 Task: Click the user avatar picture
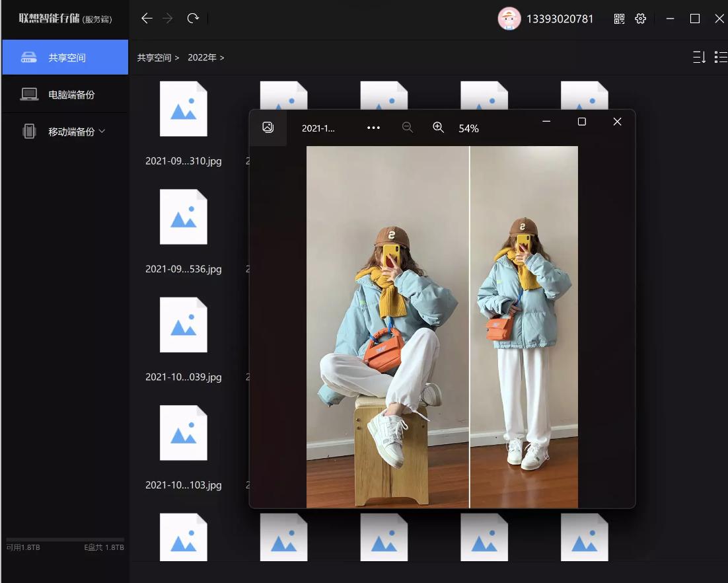pos(509,19)
